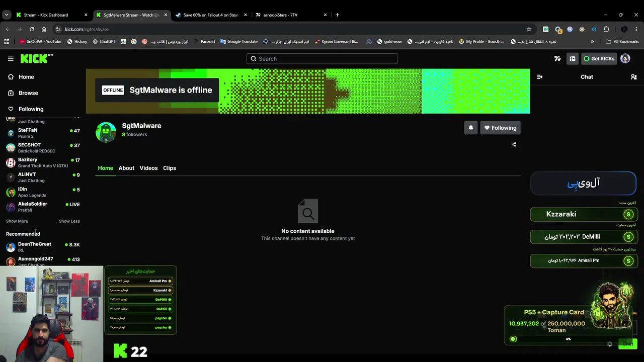Open DeenTheGreat recommended channel
Viewport: 644px width, 362px height.
43,247
